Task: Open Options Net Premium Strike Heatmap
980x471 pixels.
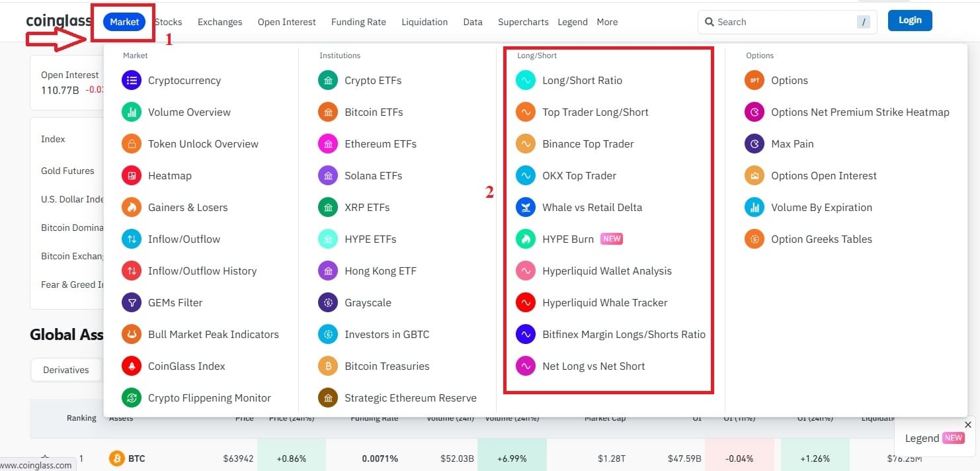Action: point(860,112)
